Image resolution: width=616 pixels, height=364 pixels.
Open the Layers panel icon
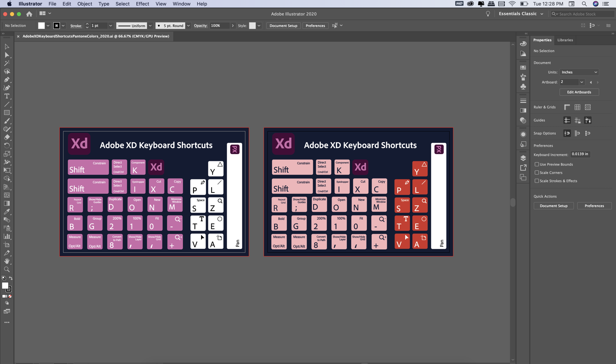tap(523, 158)
